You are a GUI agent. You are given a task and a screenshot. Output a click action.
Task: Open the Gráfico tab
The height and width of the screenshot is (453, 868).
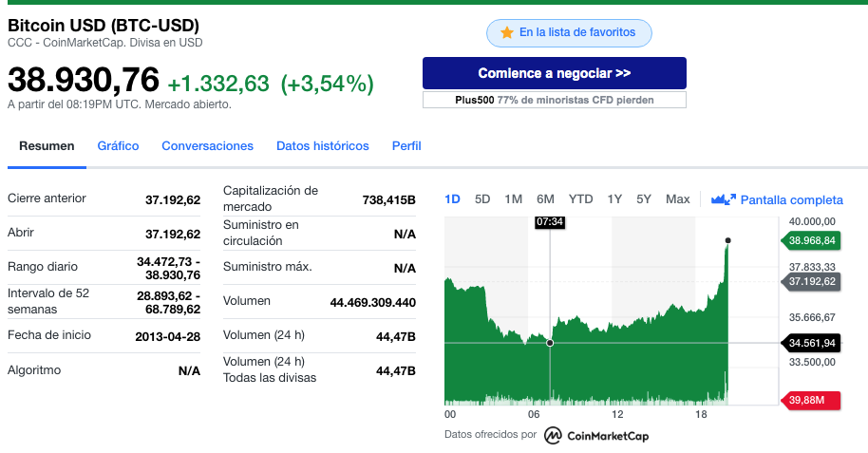click(x=118, y=146)
